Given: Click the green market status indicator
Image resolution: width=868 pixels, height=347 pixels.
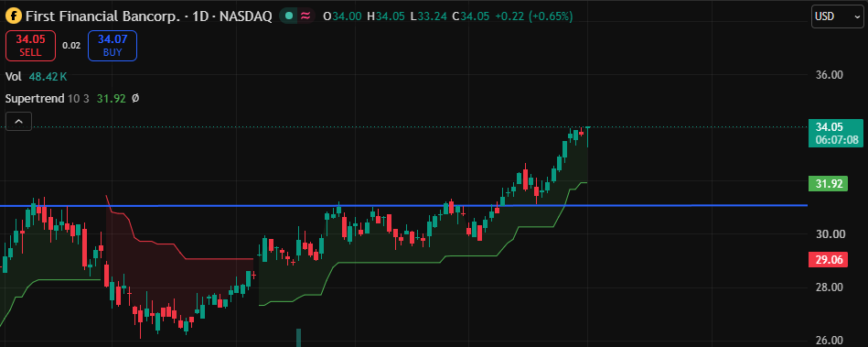Looking at the screenshot, I should [x=288, y=16].
